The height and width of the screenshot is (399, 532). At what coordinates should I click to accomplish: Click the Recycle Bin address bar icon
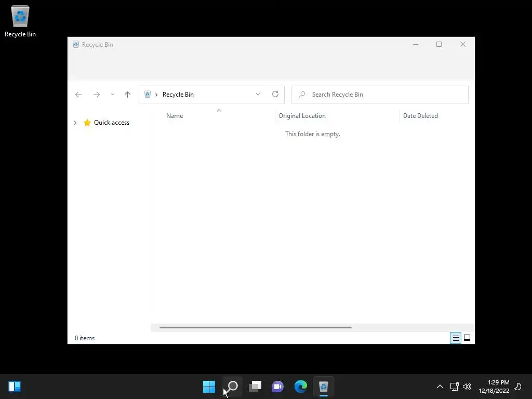point(148,95)
